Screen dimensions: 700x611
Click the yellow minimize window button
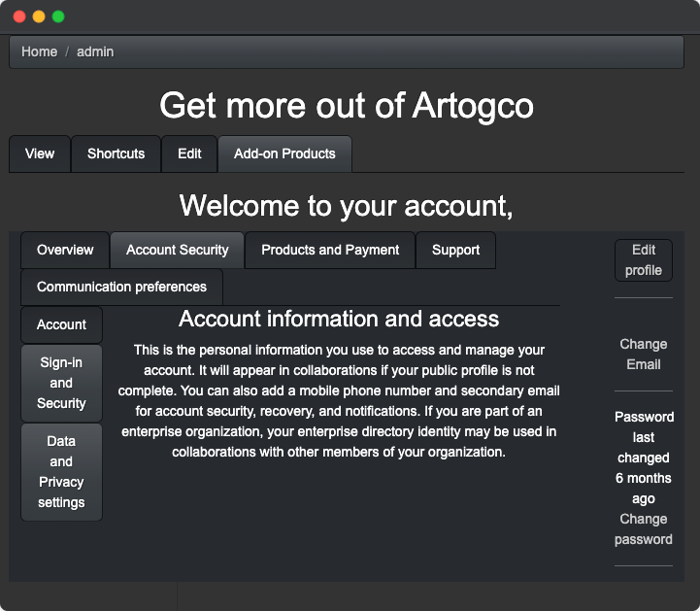[x=39, y=17]
